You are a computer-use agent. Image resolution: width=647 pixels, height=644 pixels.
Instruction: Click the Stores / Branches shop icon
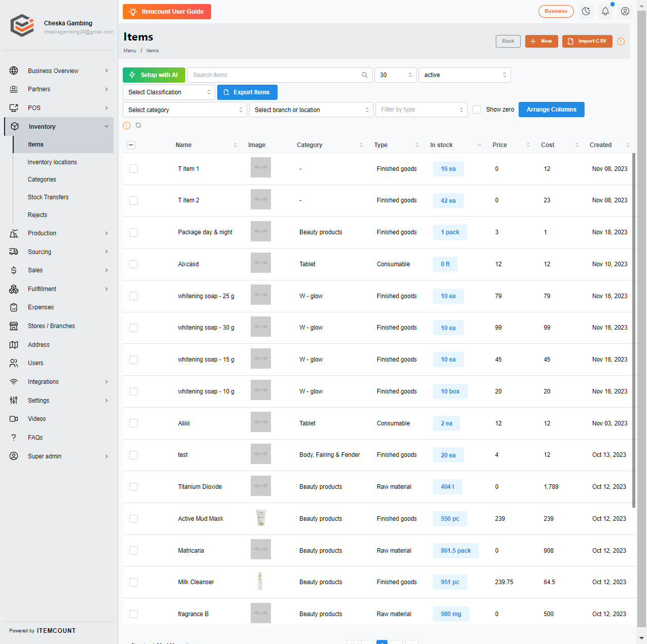[14, 326]
